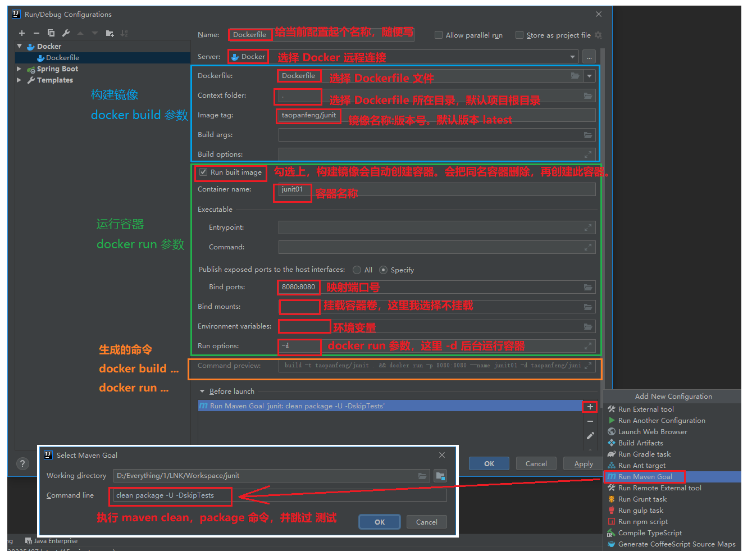
Task: Expand the Templates tree node
Action: point(19,80)
